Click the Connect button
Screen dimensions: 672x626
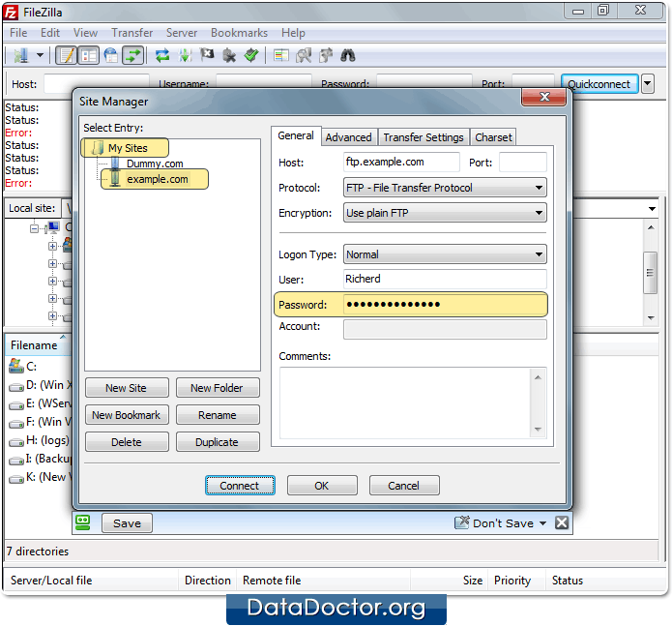point(240,486)
